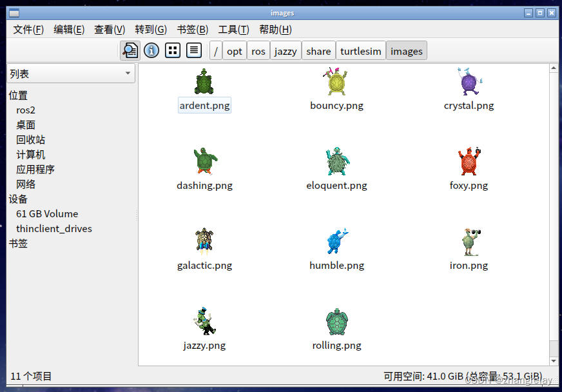Expand the 列表 side pane dropdown
The image size is (562, 392).
tap(71, 73)
